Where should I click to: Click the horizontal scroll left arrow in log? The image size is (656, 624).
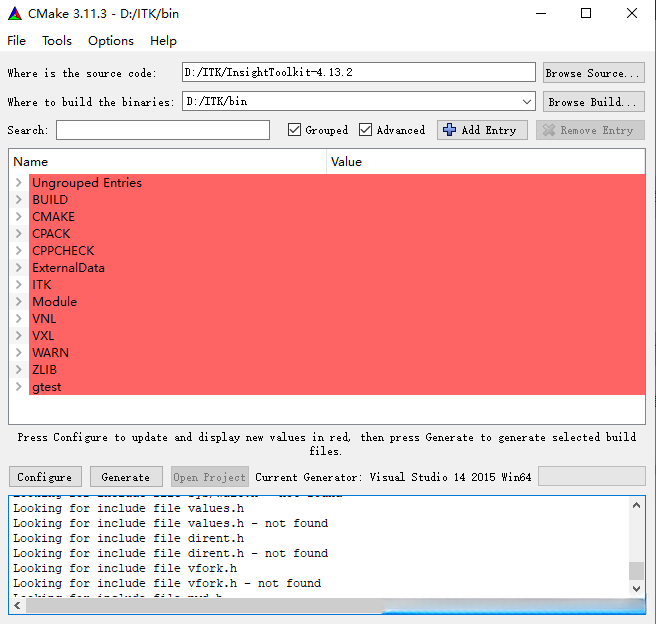[17, 606]
